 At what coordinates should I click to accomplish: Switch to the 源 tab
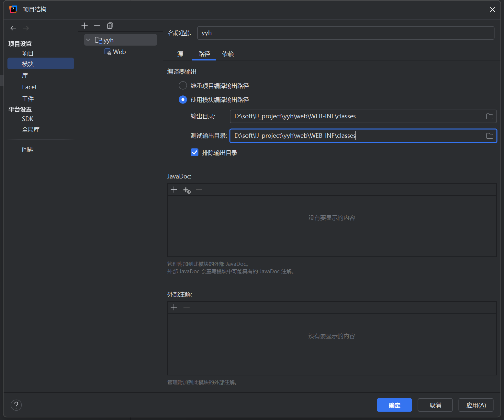[180, 54]
